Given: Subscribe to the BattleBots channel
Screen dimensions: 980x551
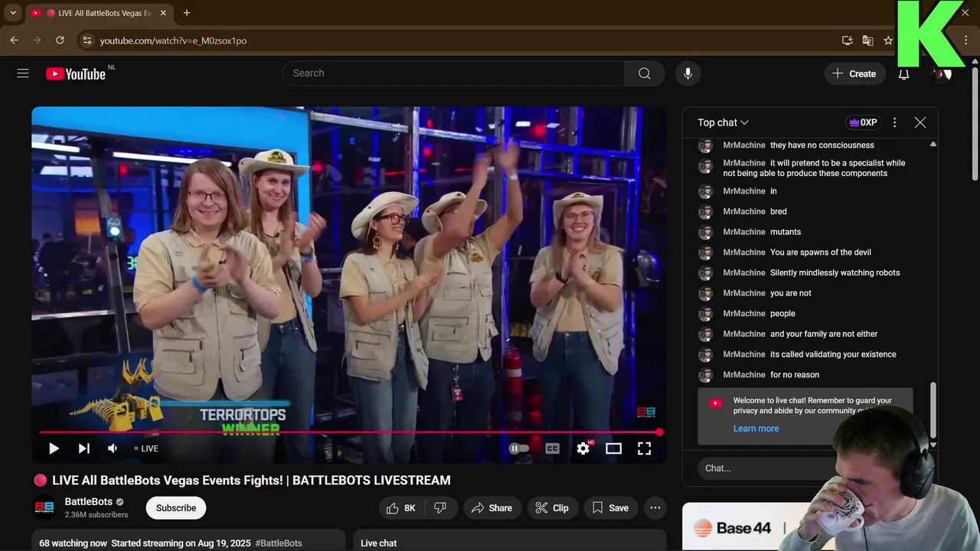Looking at the screenshot, I should coord(176,508).
